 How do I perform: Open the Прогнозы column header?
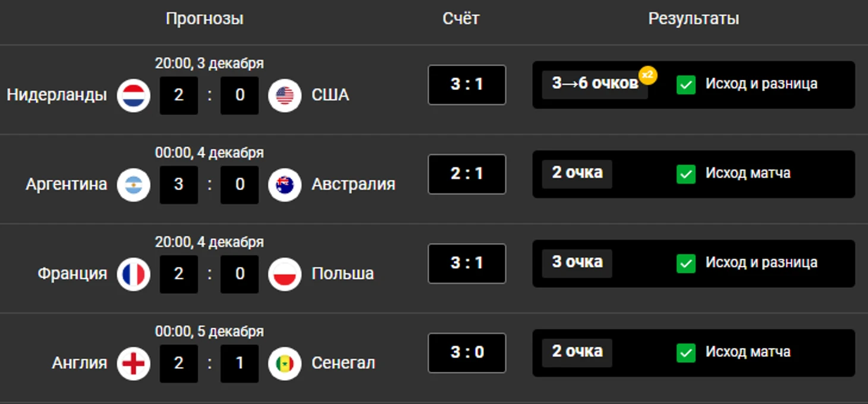click(205, 19)
